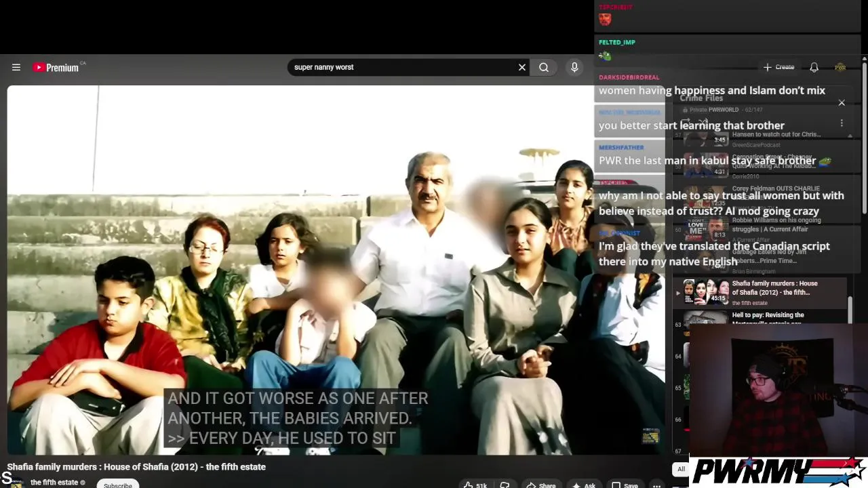This screenshot has height=488, width=868.
Task: Close the Crime Files playlist panel
Action: [842, 102]
